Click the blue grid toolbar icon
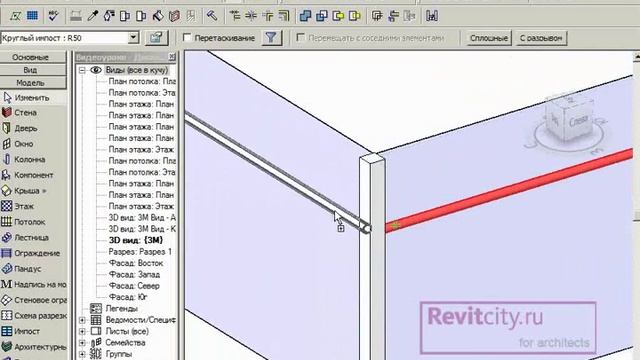Screen dimensions: 640x360 [32, 16]
